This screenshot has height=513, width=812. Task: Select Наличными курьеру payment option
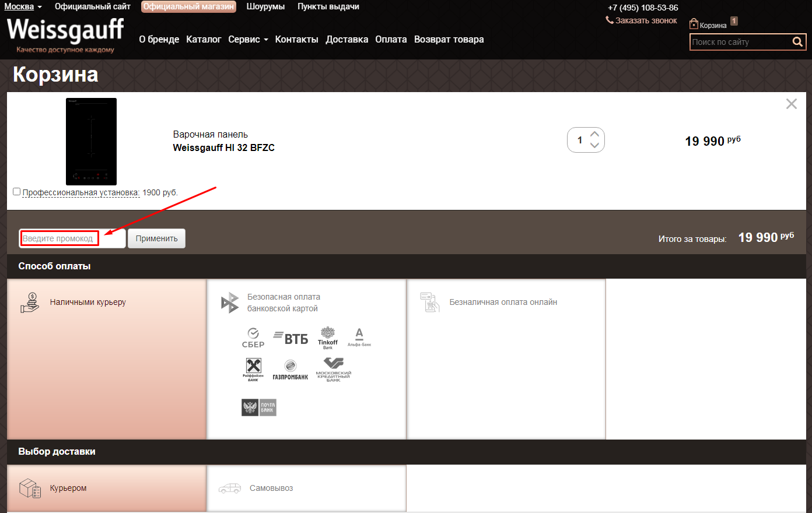pyautogui.click(x=107, y=359)
